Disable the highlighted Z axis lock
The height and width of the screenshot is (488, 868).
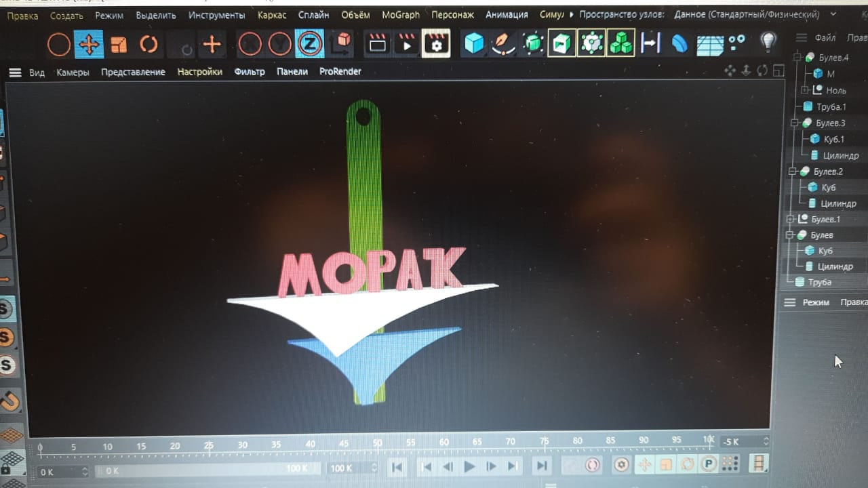coord(309,44)
